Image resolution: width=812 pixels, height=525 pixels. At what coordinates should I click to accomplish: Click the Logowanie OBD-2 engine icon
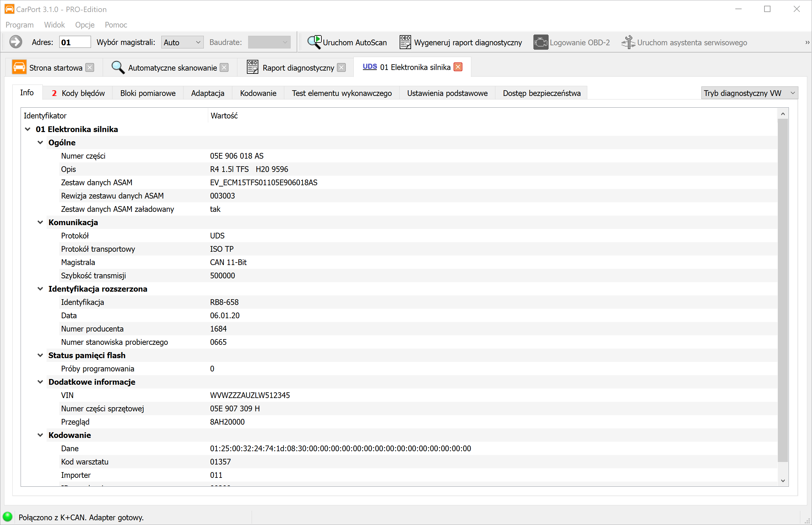pos(541,42)
